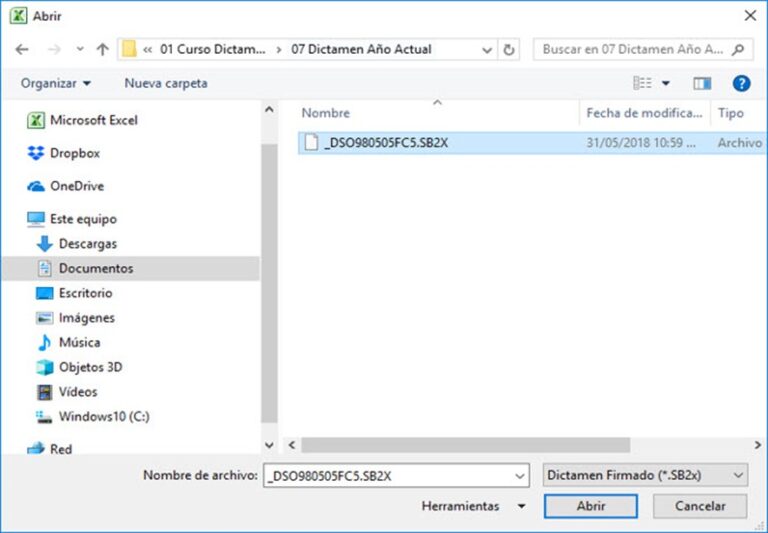Open the file type filter dropdown
768x533 pixels.
pos(644,476)
